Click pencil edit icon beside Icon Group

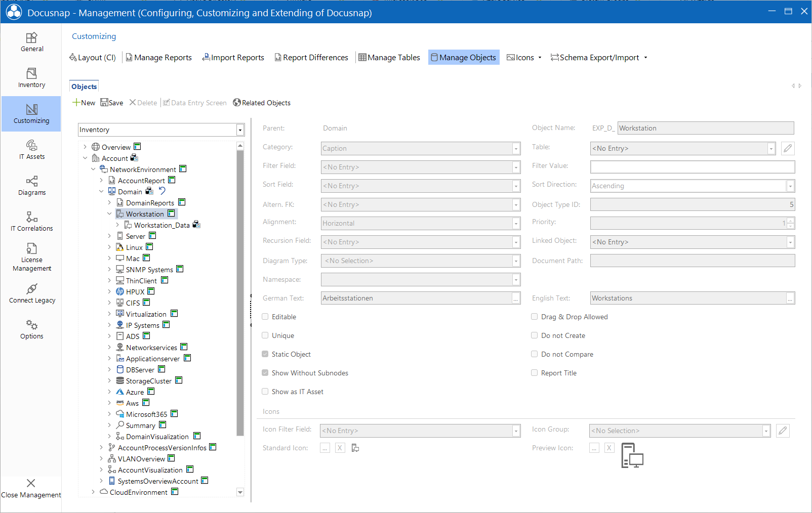click(783, 431)
